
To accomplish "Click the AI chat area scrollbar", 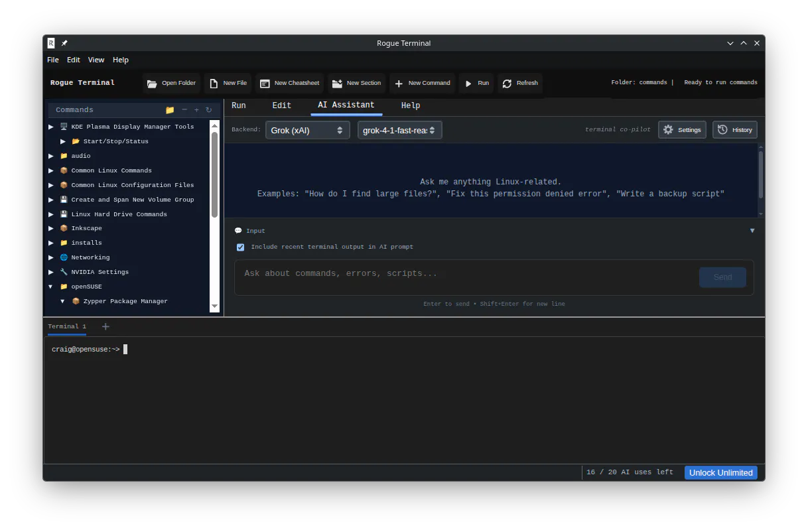I will coord(761,174).
